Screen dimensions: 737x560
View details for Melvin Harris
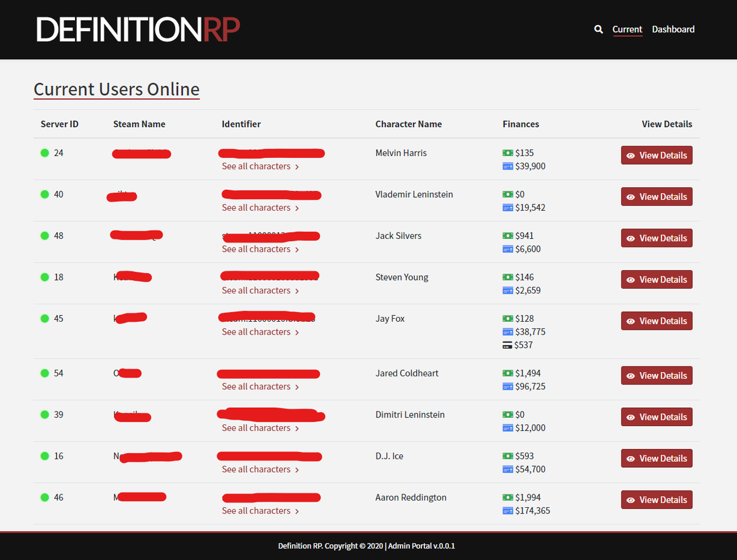(x=657, y=155)
